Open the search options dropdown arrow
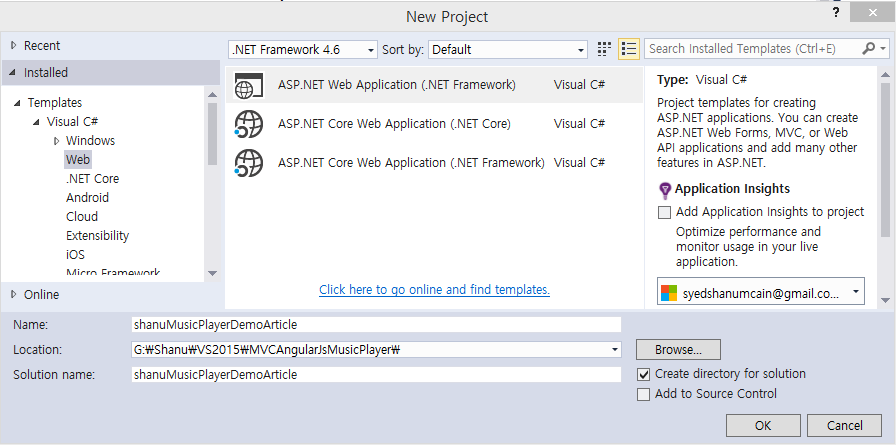896x445 pixels. point(883,49)
